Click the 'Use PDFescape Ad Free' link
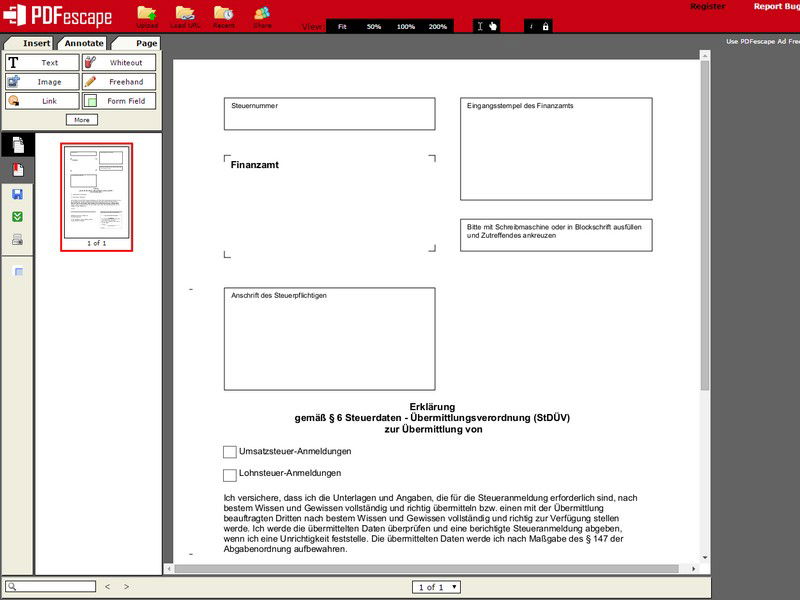This screenshot has width=800, height=600. pyautogui.click(x=763, y=41)
